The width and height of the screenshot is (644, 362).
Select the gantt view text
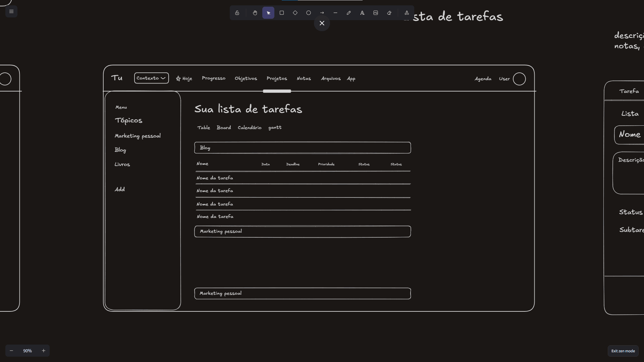275,128
